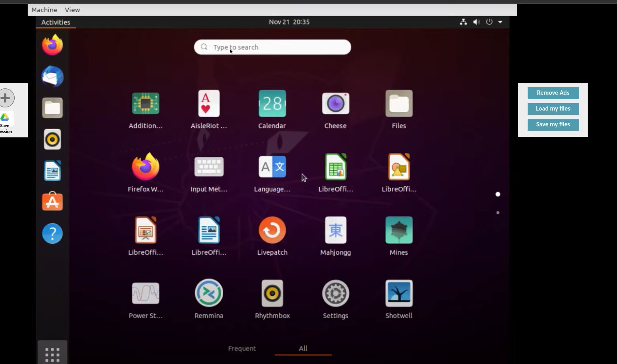Launch the Remmina remote desktop client
617x364 pixels.
pyautogui.click(x=209, y=300)
